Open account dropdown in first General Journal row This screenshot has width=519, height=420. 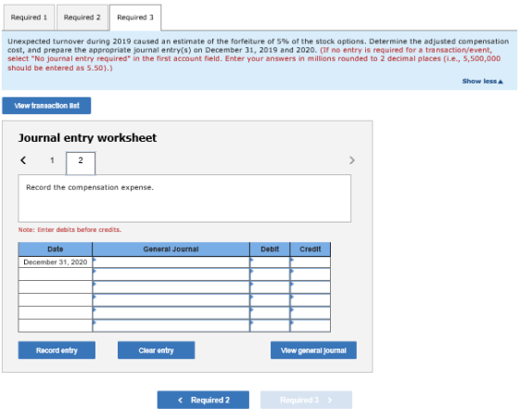tap(171, 262)
